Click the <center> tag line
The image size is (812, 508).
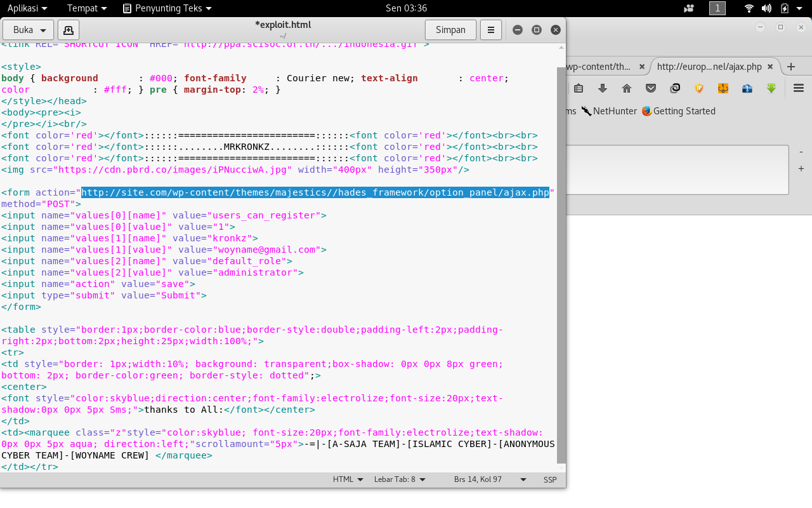pyautogui.click(x=24, y=387)
